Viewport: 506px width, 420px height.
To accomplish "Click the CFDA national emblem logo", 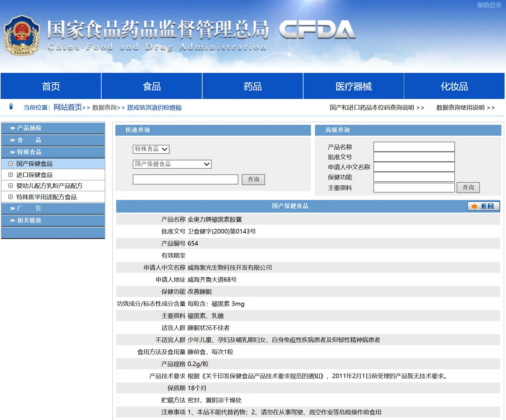I will (x=22, y=35).
